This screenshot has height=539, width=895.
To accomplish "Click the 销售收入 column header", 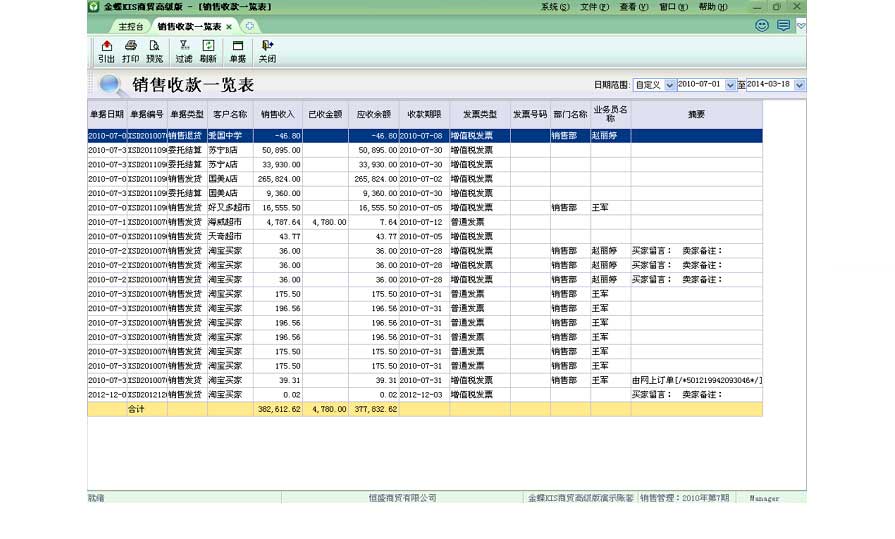I will (x=274, y=115).
